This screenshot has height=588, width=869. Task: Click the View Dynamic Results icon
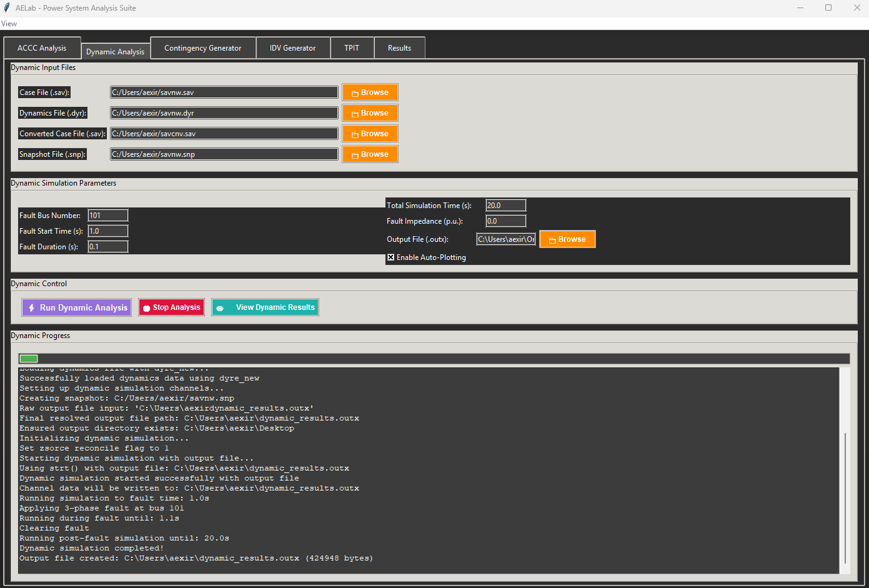pos(220,308)
